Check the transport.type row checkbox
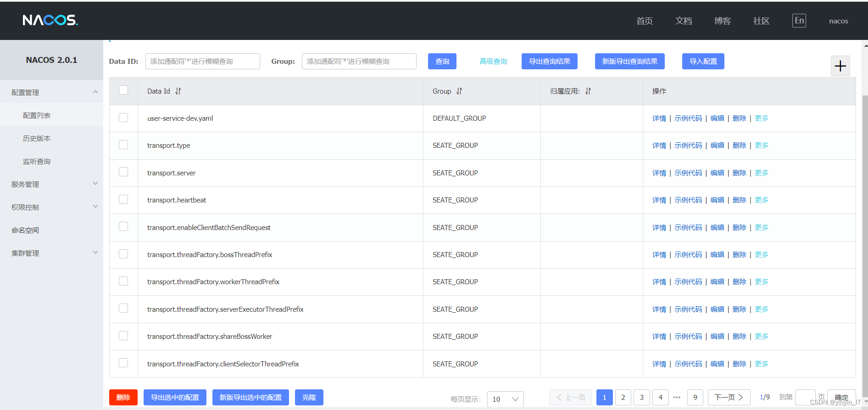The width and height of the screenshot is (868, 410). 123,145
